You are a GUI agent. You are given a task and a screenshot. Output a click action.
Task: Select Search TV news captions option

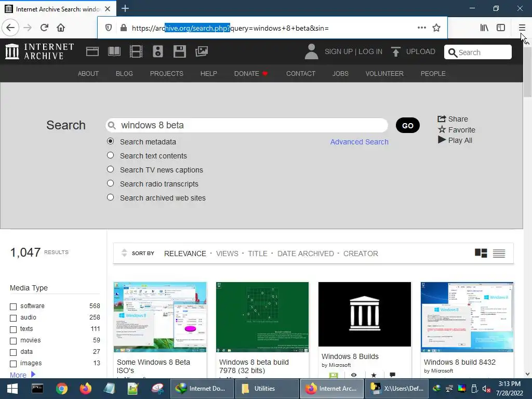pyautogui.click(x=110, y=169)
